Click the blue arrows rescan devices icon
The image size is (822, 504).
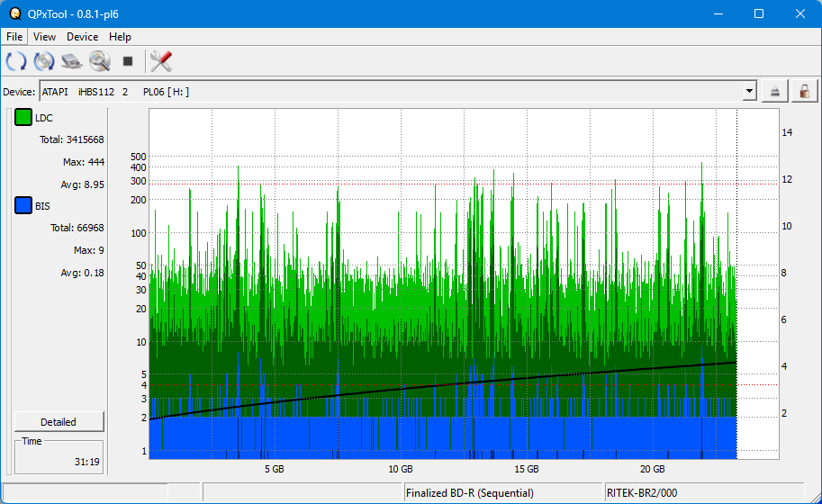coord(16,61)
